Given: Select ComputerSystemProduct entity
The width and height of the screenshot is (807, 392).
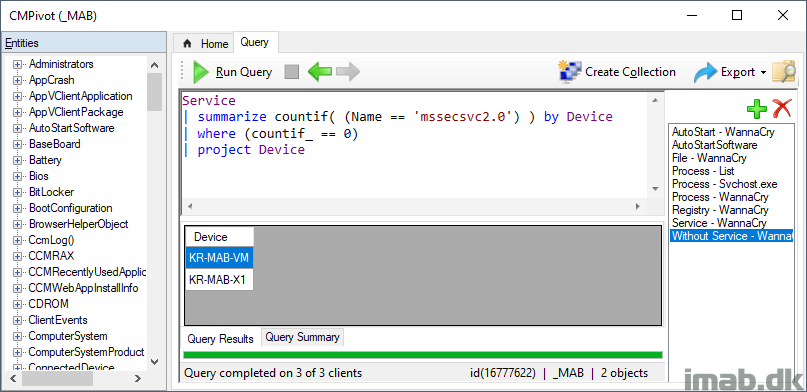Looking at the screenshot, I should coord(86,352).
